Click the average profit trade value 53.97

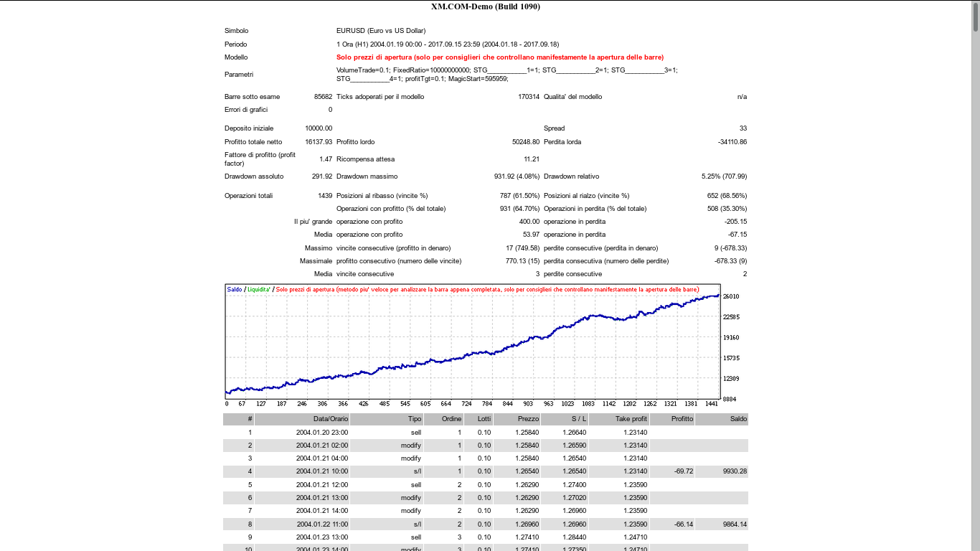point(532,235)
